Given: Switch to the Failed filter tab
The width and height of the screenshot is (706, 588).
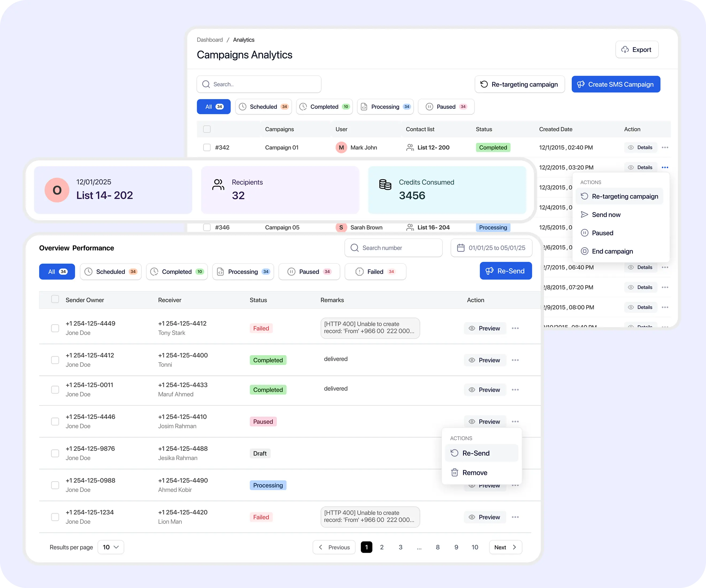Looking at the screenshot, I should pos(375,272).
